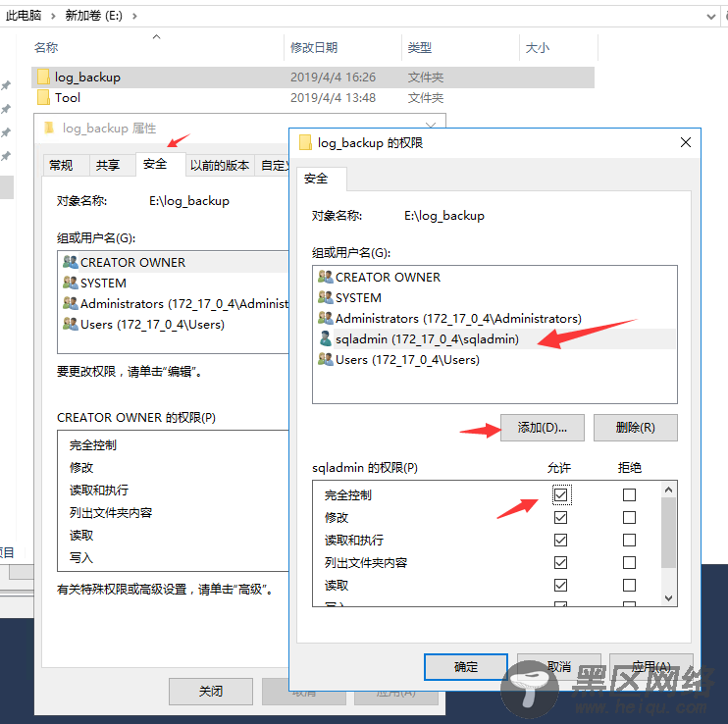Toggle Allow checkbox for 列出文件夹内容
The width and height of the screenshot is (728, 724).
click(x=561, y=563)
